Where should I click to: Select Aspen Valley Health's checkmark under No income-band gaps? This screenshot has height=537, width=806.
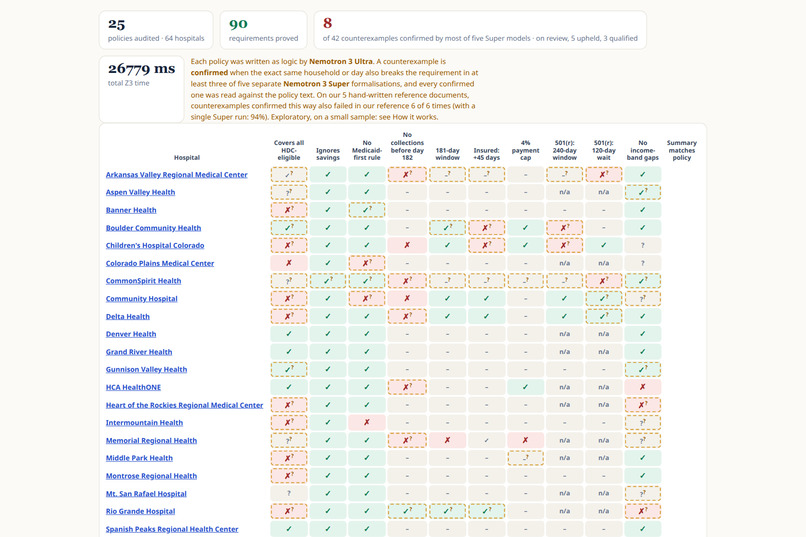click(643, 192)
